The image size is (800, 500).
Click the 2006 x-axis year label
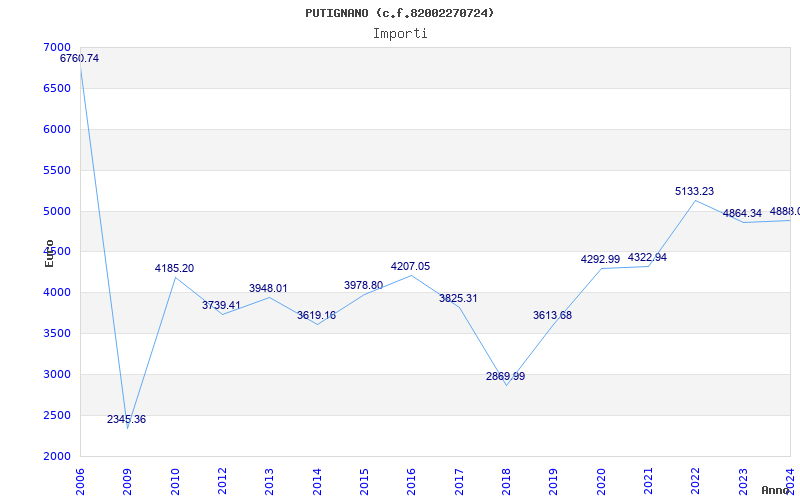81,478
